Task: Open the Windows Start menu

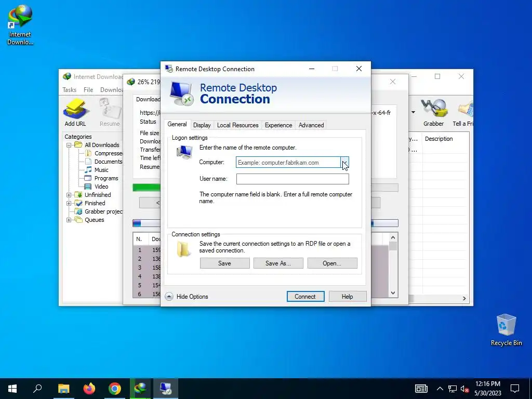Action: [x=12, y=389]
